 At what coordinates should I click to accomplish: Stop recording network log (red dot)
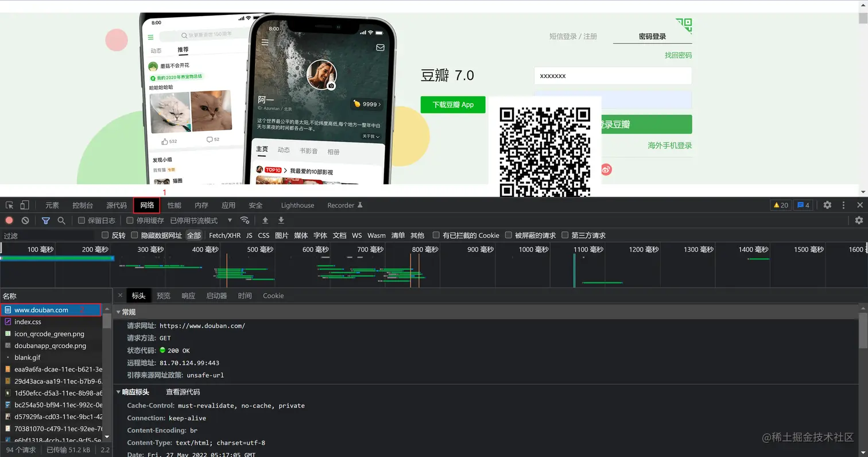(9, 220)
